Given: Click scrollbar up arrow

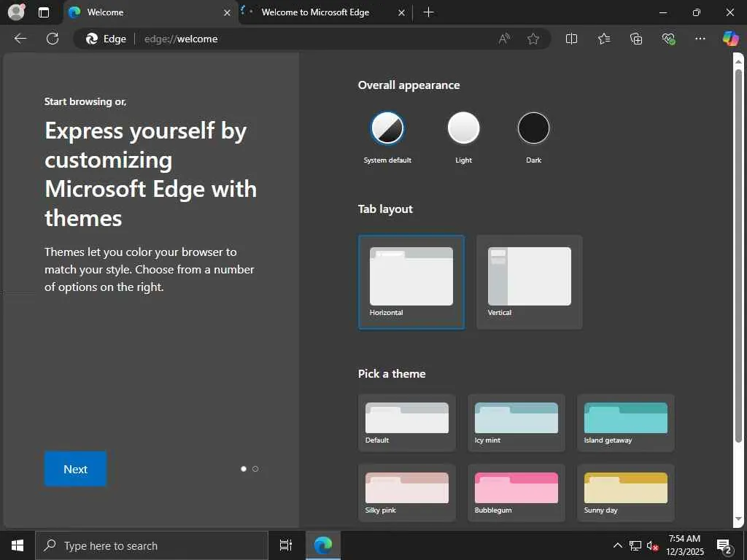Looking at the screenshot, I should 738,61.
